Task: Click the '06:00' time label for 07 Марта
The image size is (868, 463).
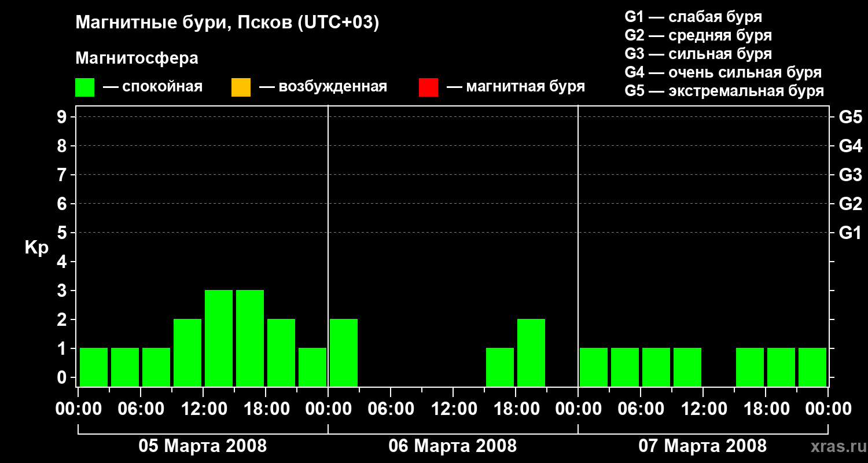Action: point(641,409)
